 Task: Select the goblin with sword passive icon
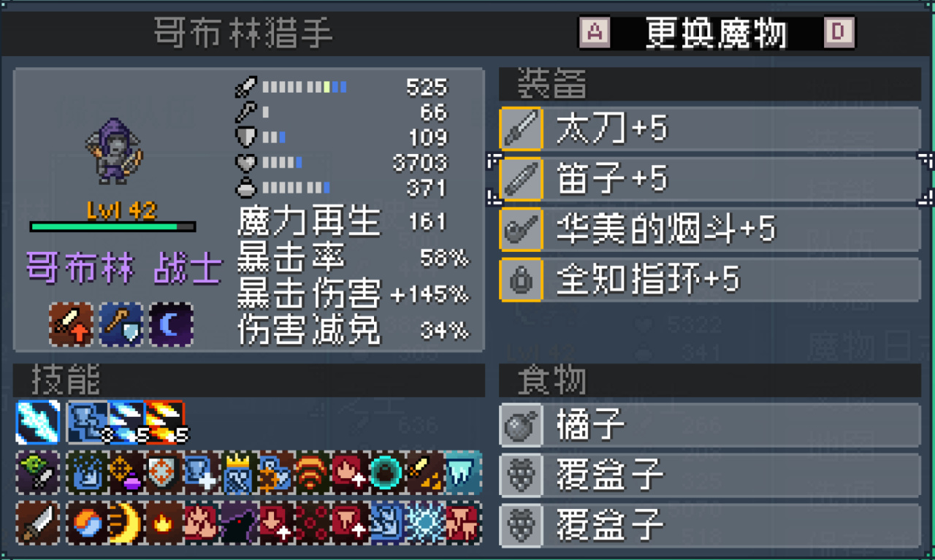coord(38,472)
